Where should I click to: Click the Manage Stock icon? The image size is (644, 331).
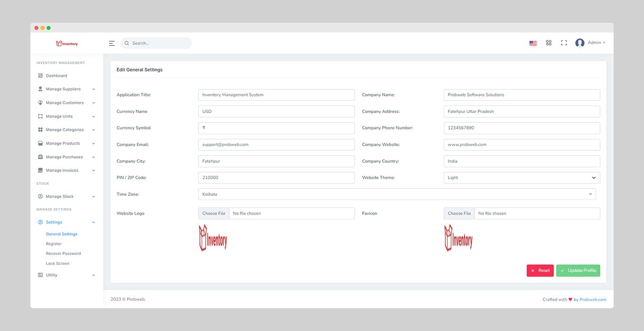(40, 196)
